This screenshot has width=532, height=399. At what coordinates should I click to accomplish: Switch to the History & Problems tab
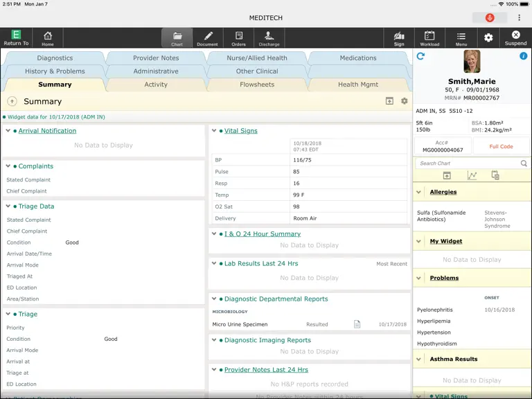(x=55, y=71)
